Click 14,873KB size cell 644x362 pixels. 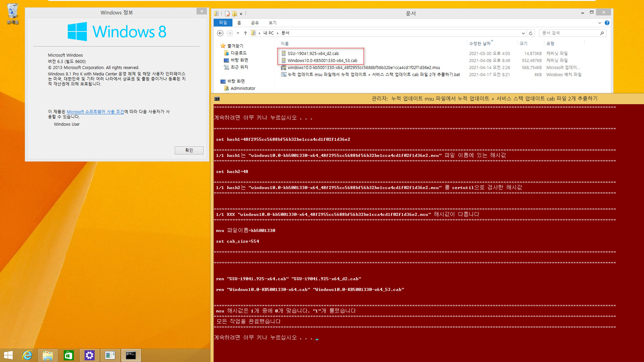pyautogui.click(x=533, y=54)
